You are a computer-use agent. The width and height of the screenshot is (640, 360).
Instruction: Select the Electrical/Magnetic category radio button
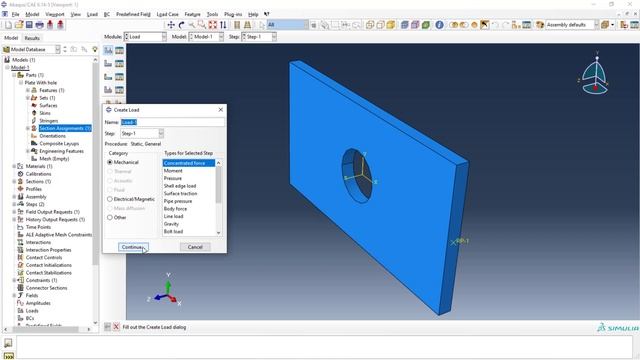[x=110, y=199]
